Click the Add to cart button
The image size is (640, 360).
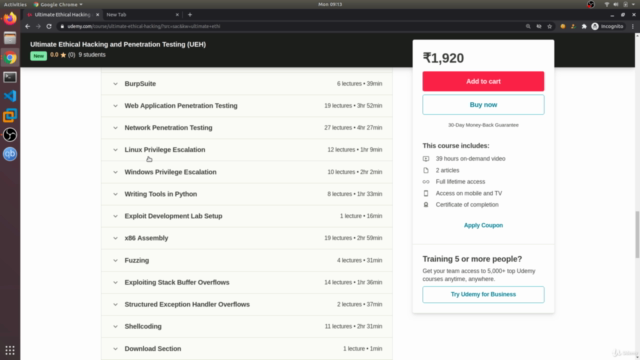click(483, 81)
